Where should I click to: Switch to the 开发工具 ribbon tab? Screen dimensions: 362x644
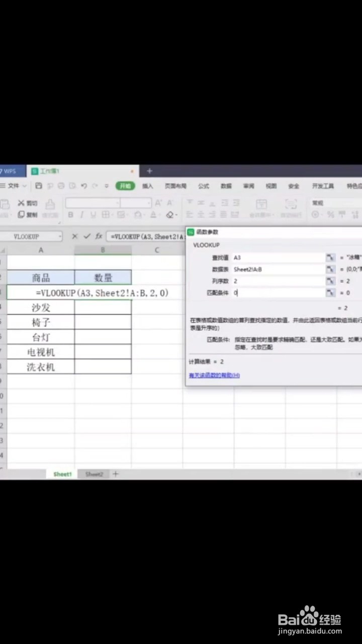tap(323, 186)
